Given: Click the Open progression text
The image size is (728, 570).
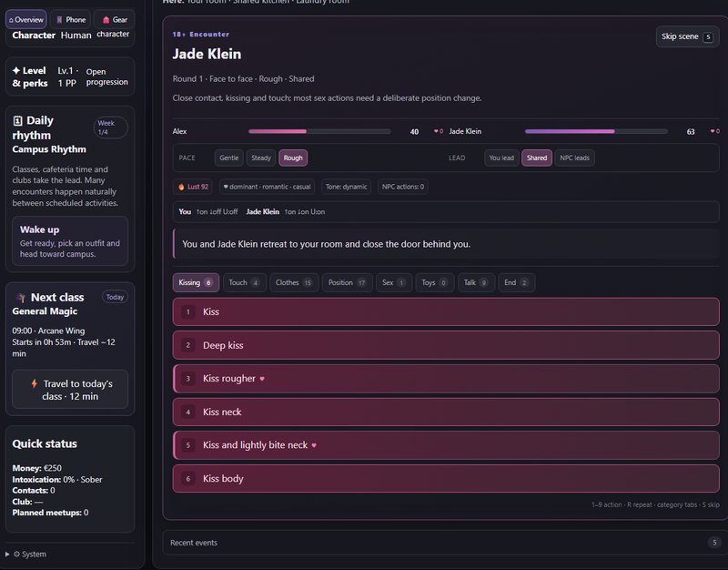Looking at the screenshot, I should click(x=106, y=76).
